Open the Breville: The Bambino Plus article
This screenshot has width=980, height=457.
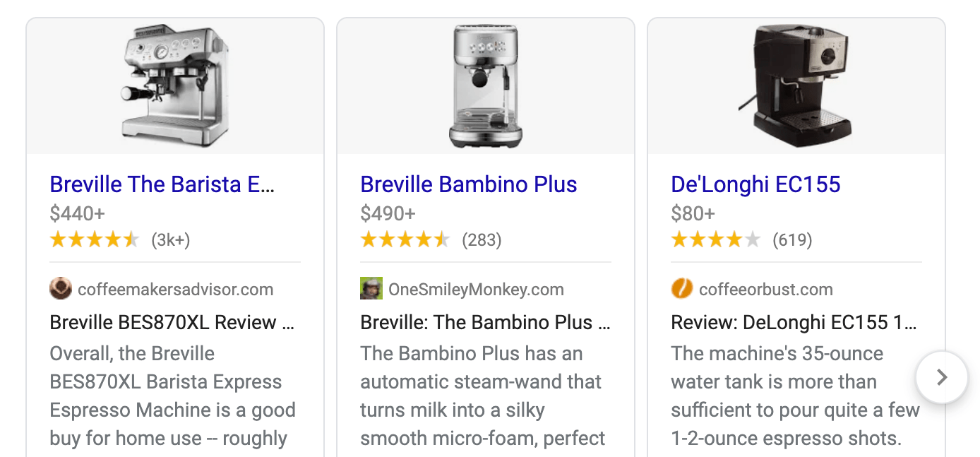point(485,323)
